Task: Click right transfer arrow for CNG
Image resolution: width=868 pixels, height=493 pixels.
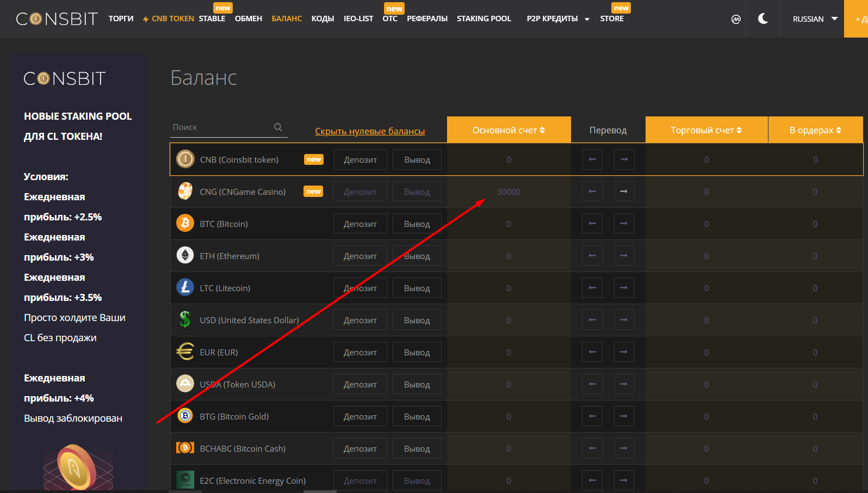Action: [624, 192]
